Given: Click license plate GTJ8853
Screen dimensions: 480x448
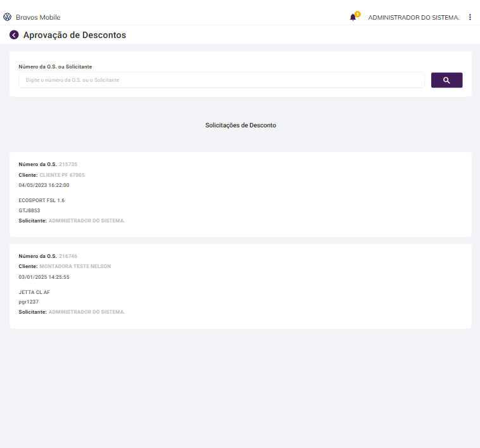Looking at the screenshot, I should pyautogui.click(x=29, y=210).
